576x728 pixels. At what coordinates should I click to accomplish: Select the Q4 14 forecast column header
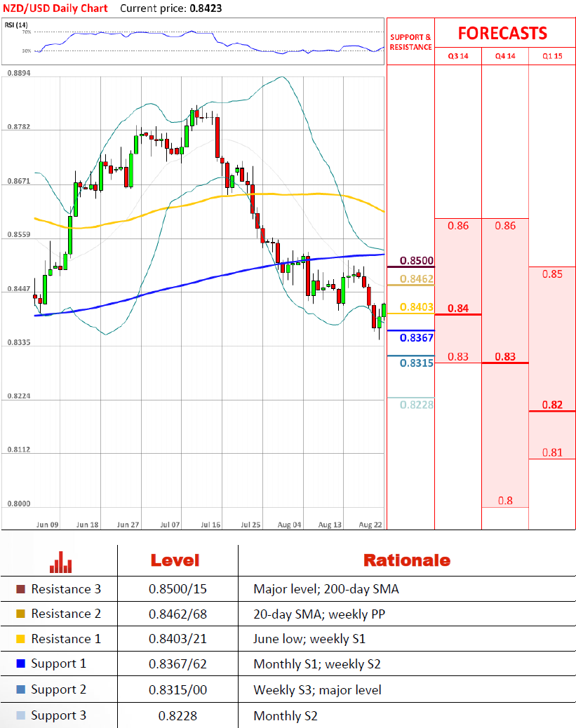point(505,56)
